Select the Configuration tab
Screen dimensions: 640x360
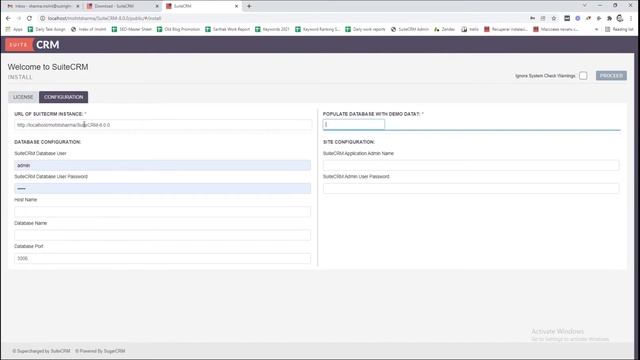coord(63,97)
